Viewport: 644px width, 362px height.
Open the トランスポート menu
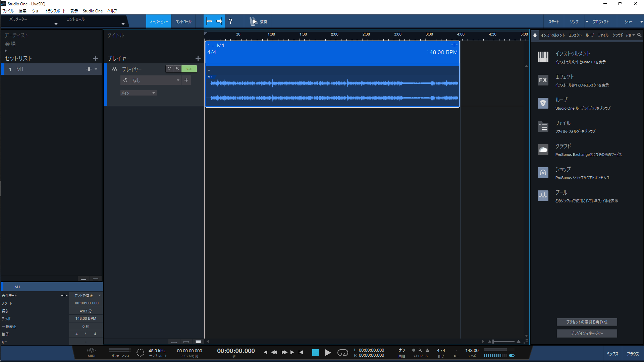click(55, 11)
